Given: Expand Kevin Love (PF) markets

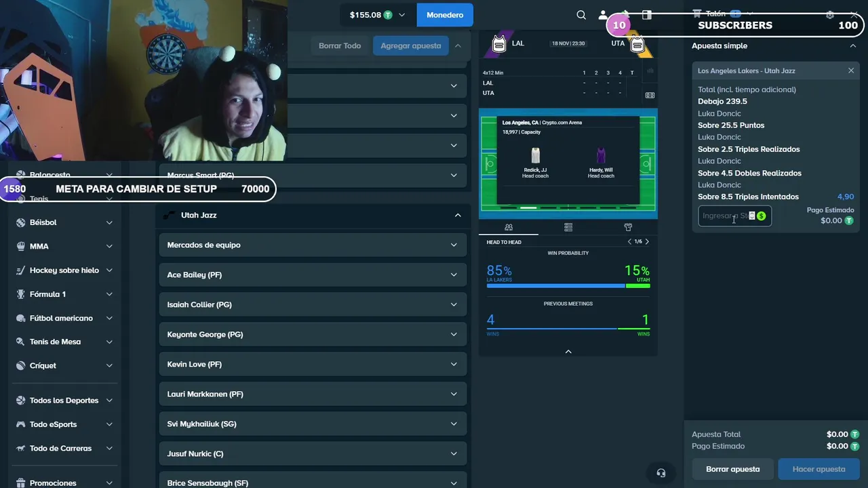Looking at the screenshot, I should (313, 364).
